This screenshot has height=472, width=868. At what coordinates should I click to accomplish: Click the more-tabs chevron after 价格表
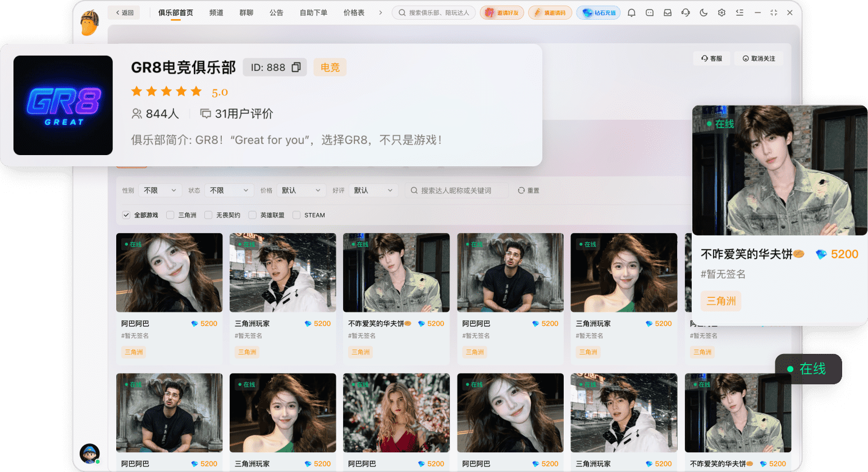click(380, 12)
